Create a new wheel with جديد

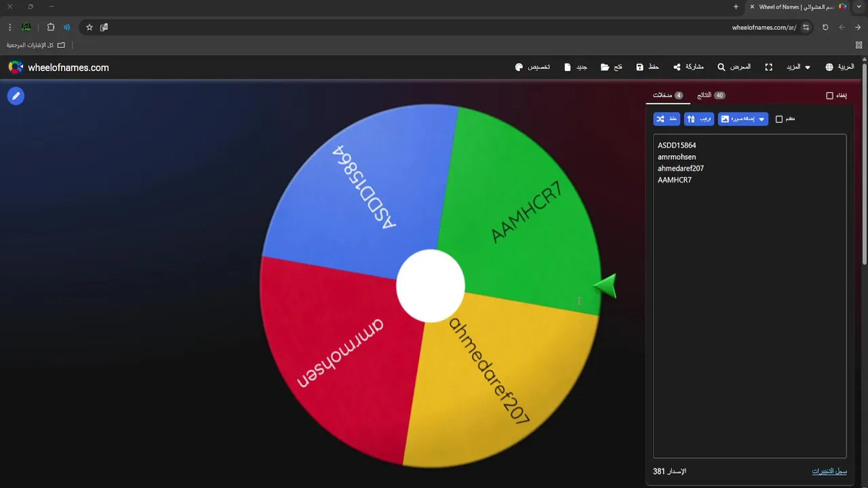tap(576, 67)
